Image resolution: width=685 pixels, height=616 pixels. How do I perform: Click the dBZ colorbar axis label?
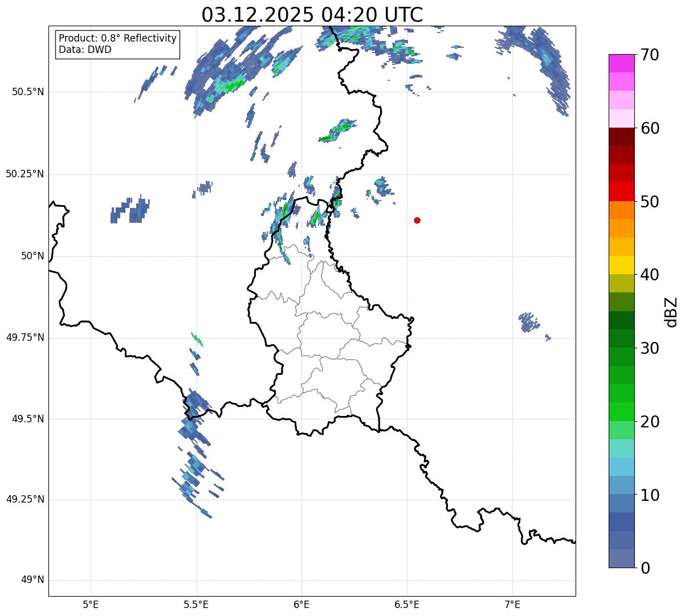coord(671,311)
